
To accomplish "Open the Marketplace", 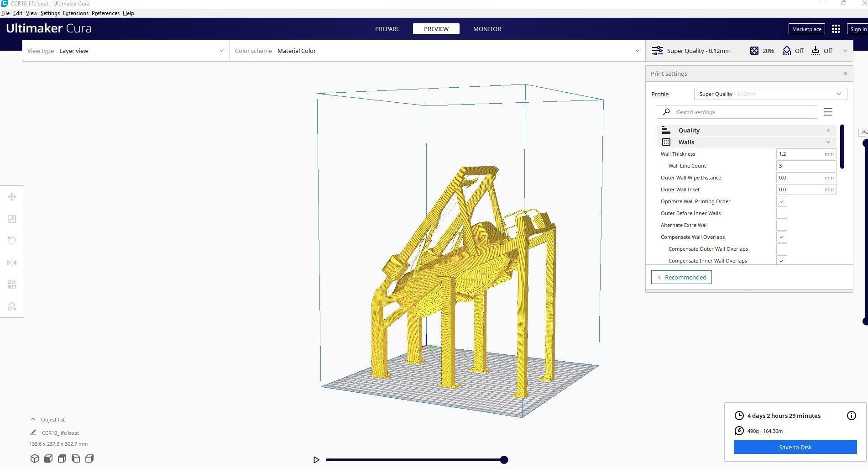I will click(x=806, y=29).
